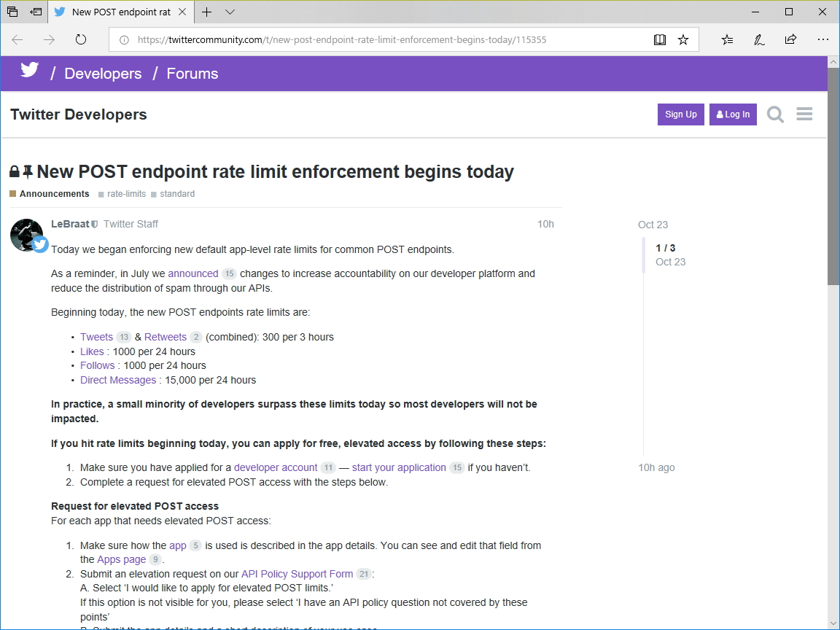Screen dimensions: 840x630
Task: Enter reading view using the book icon
Action: tap(659, 40)
